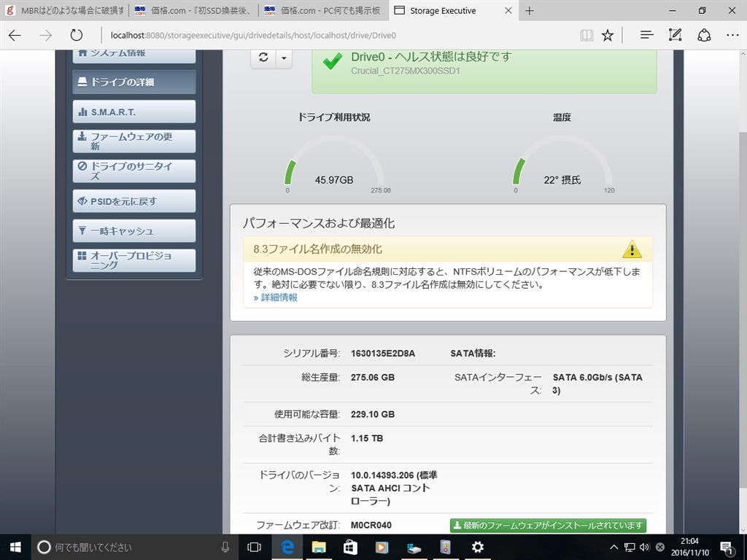Open ファームウェアの更新 in the sidebar
The image size is (747, 560).
(x=134, y=141)
